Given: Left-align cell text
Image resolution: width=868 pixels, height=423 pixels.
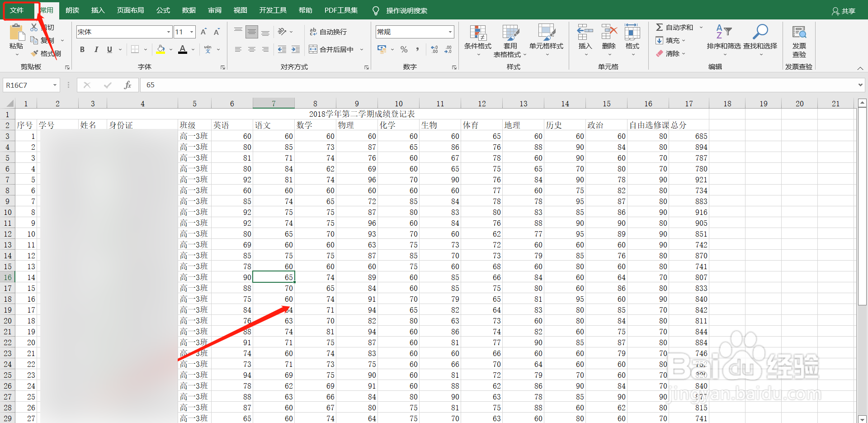Looking at the screenshot, I should [238, 49].
